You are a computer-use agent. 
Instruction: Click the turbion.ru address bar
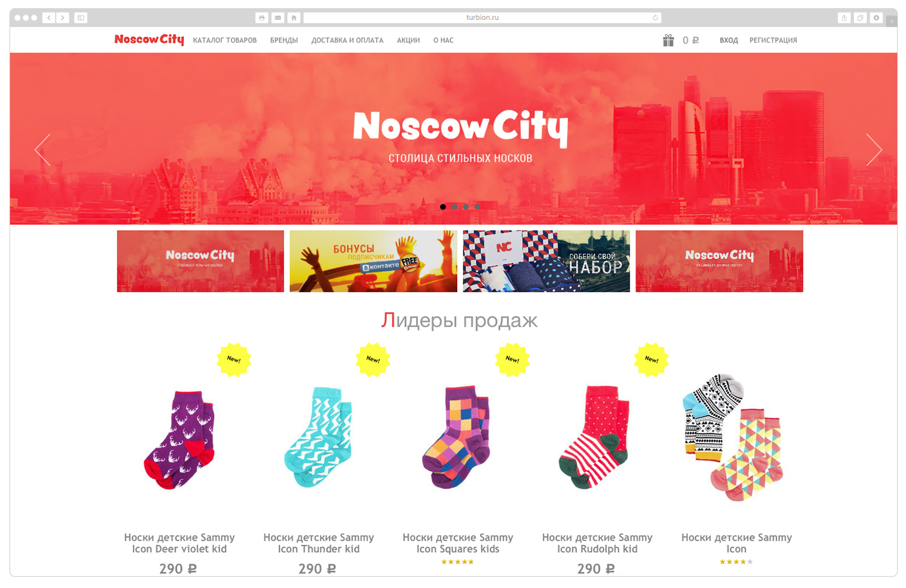coord(482,18)
